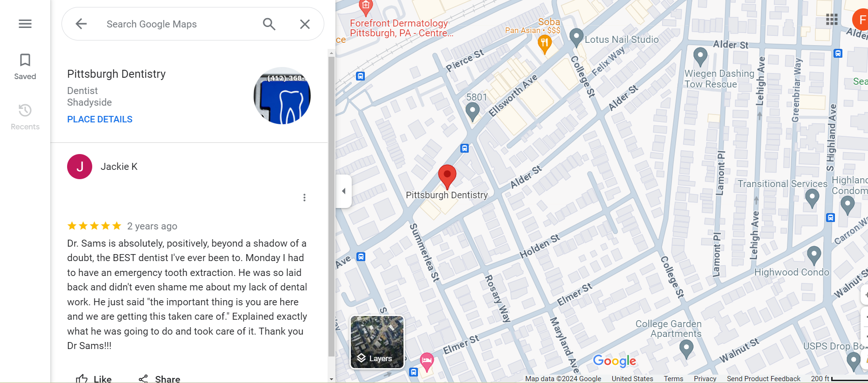Open the Terms link

pyautogui.click(x=674, y=379)
